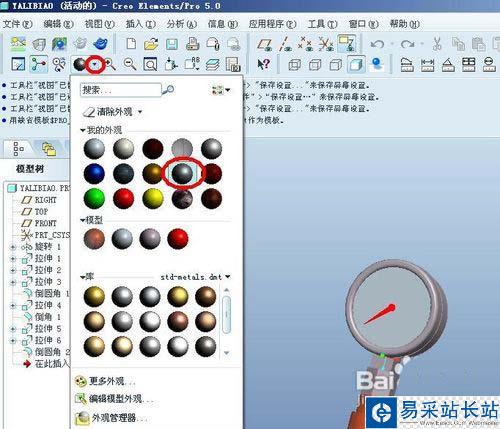
Task: Open the 帮助(H) menu
Action: click(404, 24)
